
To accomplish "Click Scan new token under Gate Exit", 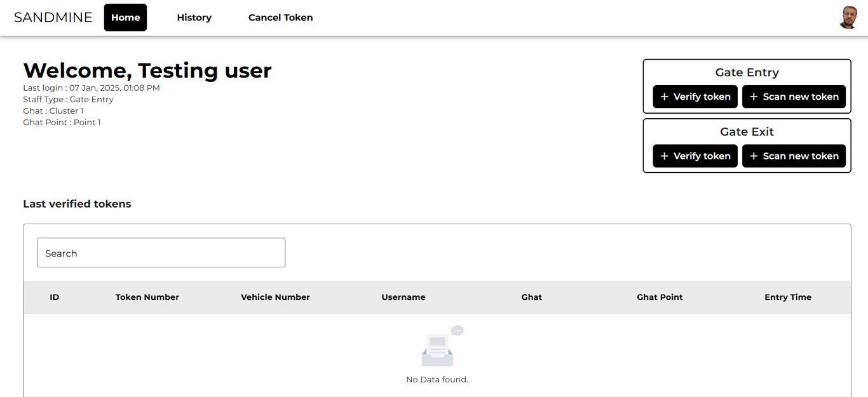I will (x=794, y=156).
